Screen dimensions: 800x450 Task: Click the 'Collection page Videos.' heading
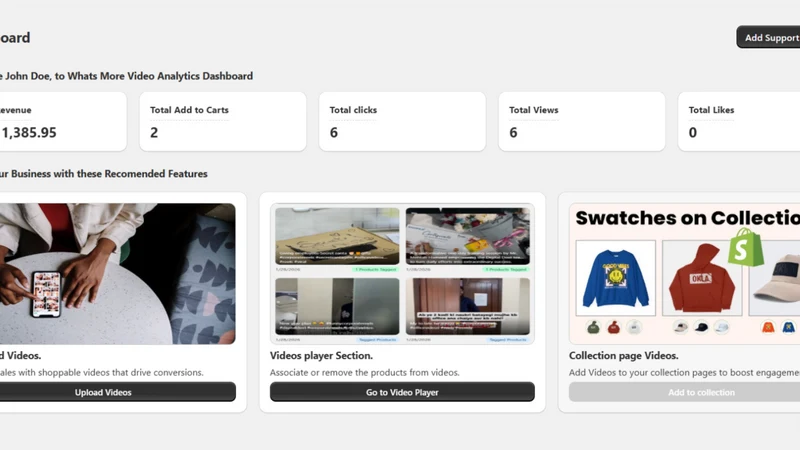pos(623,356)
